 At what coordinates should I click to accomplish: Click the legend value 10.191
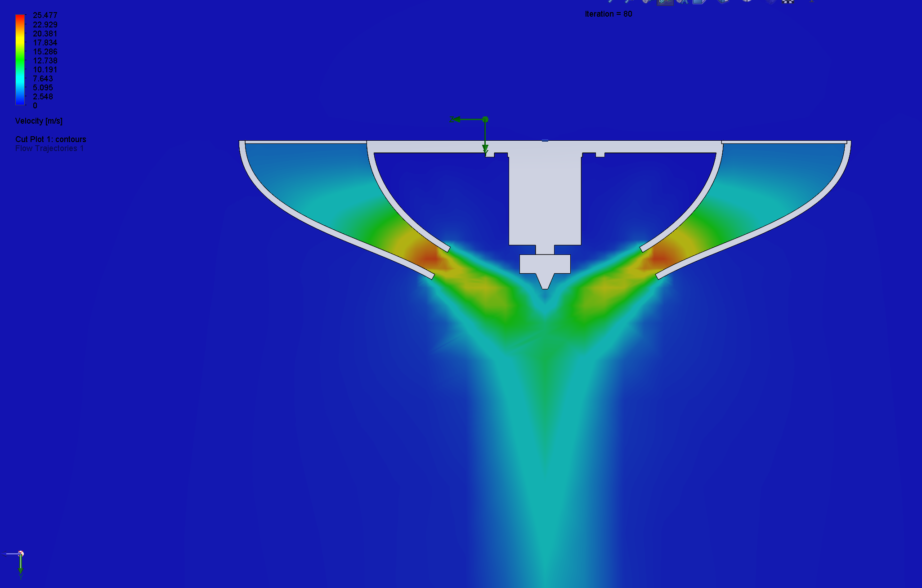[45, 70]
